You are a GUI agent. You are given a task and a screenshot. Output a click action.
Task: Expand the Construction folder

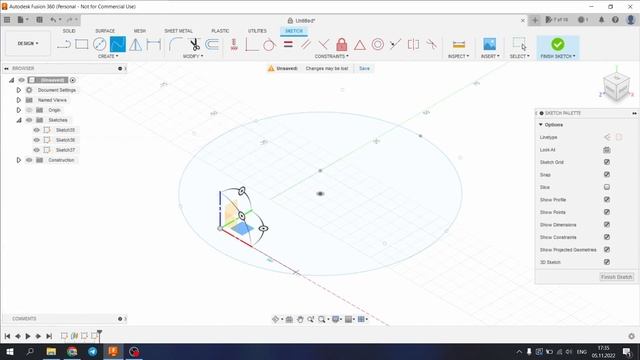click(18, 160)
